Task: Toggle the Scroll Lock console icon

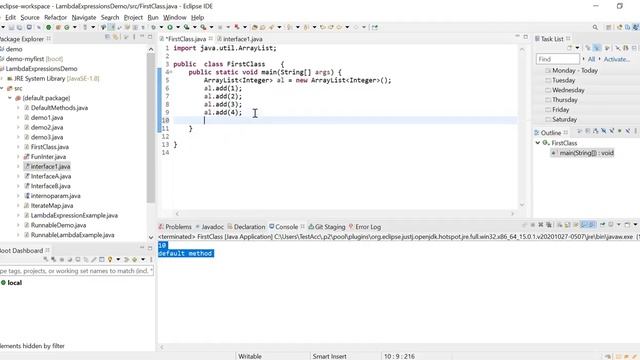Action: pos(567,225)
